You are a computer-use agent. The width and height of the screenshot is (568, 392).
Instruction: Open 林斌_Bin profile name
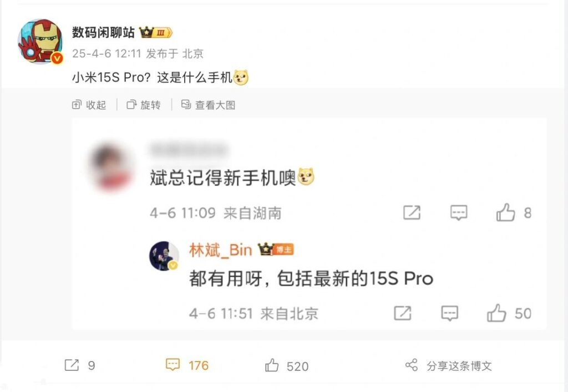(220, 250)
